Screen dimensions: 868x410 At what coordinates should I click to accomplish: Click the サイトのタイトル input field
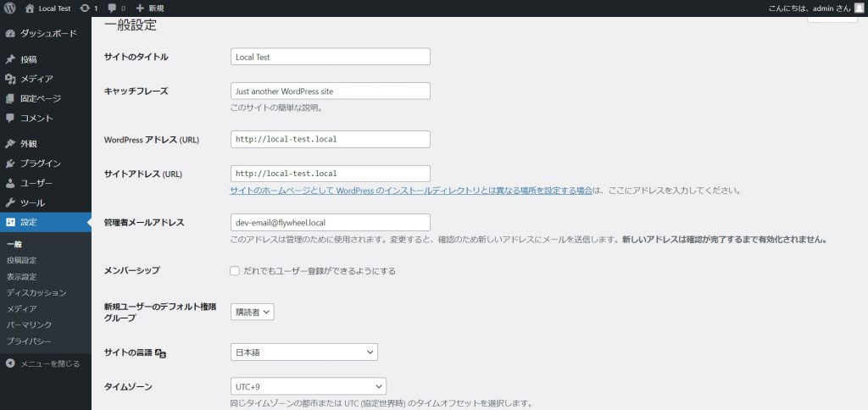pos(331,57)
